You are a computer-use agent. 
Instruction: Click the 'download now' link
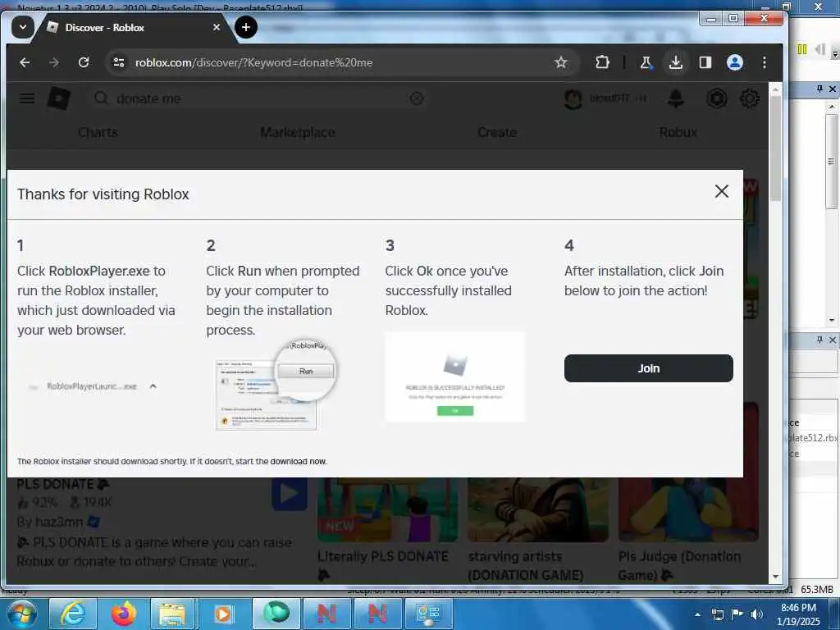tap(298, 461)
